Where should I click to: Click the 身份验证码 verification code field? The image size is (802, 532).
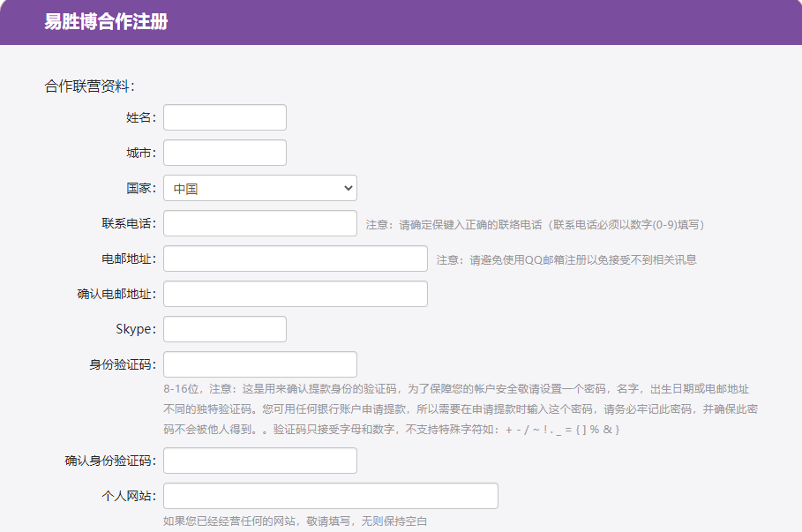259,364
